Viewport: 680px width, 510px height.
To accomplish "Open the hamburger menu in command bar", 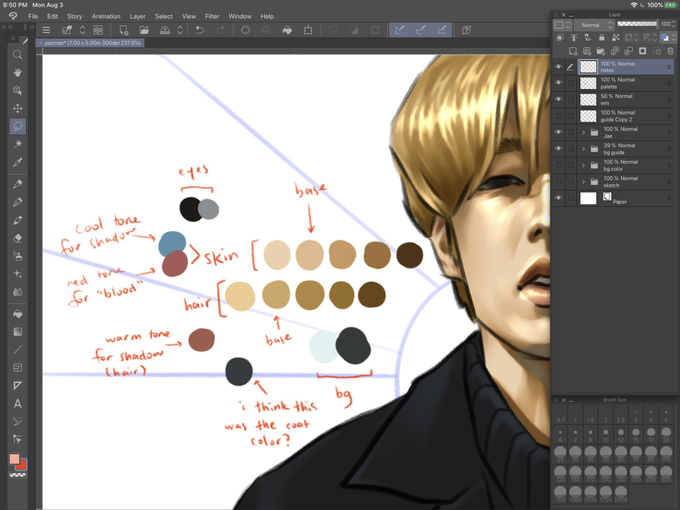I will click(46, 30).
